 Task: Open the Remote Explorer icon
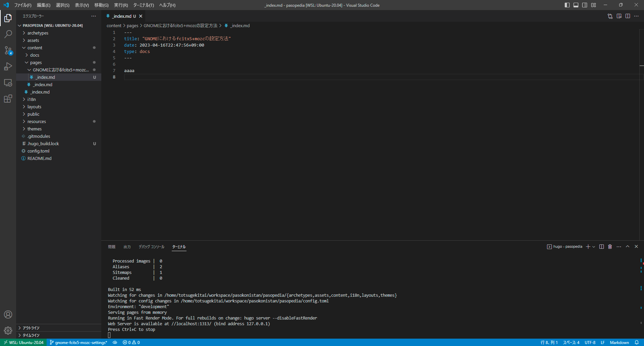(8, 83)
